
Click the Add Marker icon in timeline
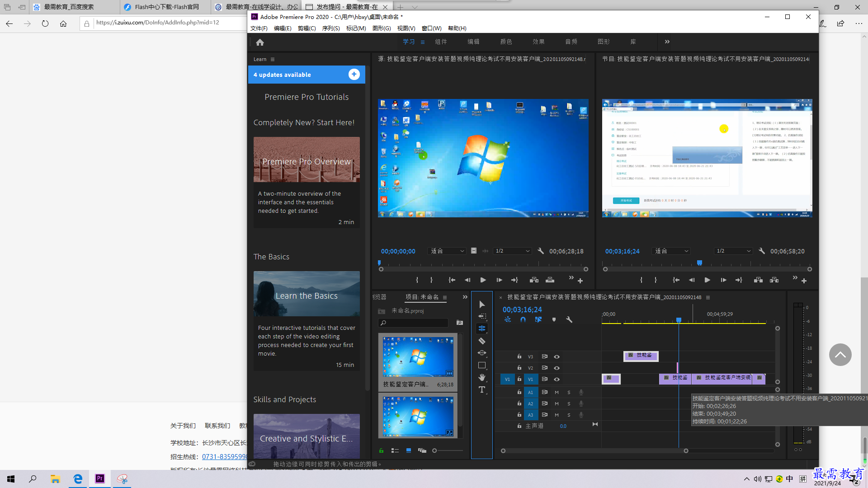(x=554, y=319)
